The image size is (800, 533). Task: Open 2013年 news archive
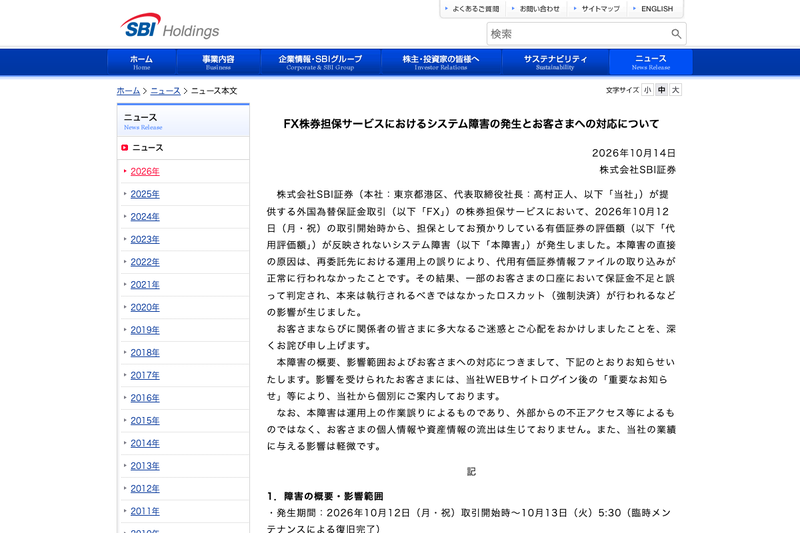(x=145, y=466)
